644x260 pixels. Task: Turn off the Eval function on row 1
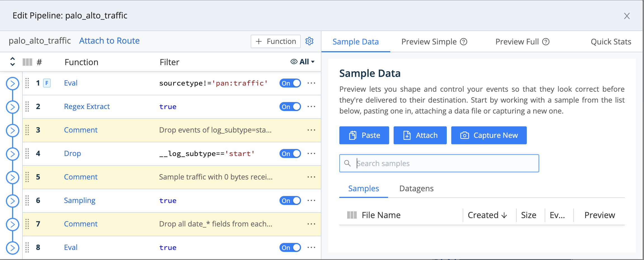click(x=290, y=83)
